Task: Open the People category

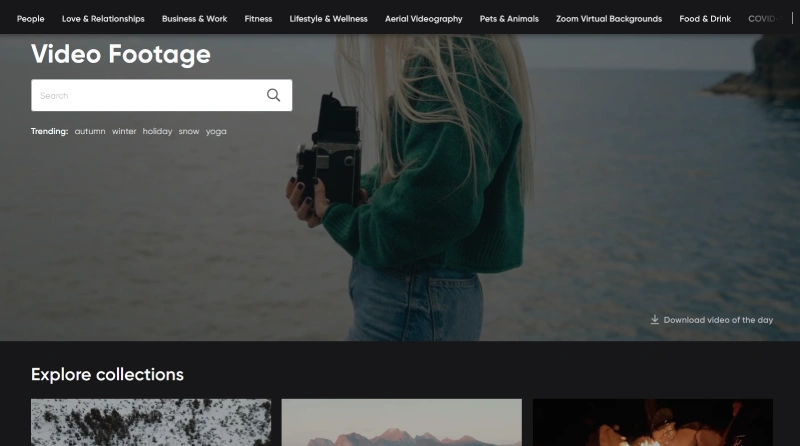Action: pyautogui.click(x=30, y=19)
